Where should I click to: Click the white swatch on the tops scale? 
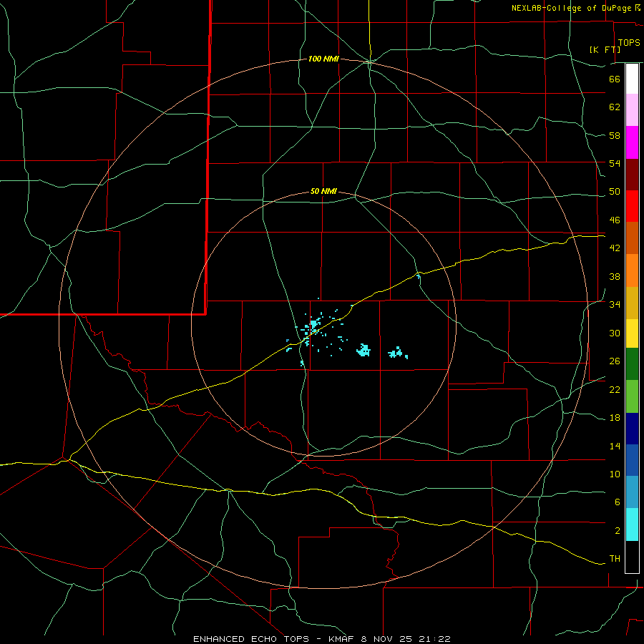(x=632, y=79)
